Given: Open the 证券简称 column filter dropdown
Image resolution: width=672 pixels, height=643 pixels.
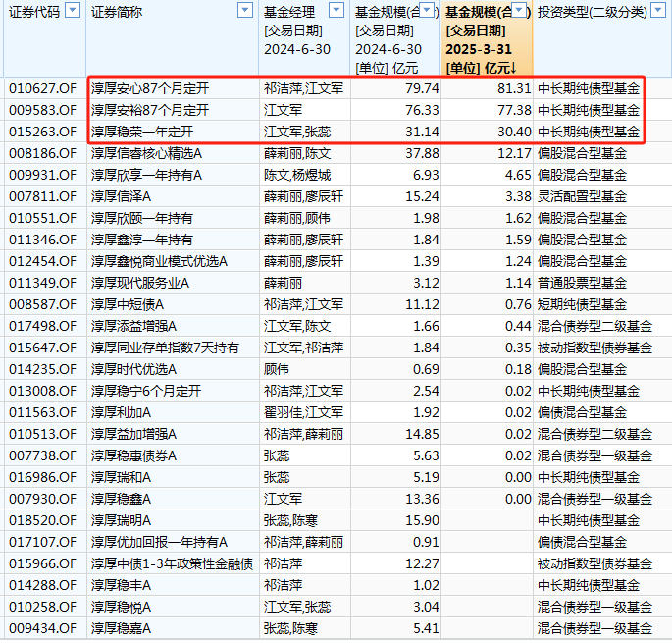Looking at the screenshot, I should tap(244, 10).
